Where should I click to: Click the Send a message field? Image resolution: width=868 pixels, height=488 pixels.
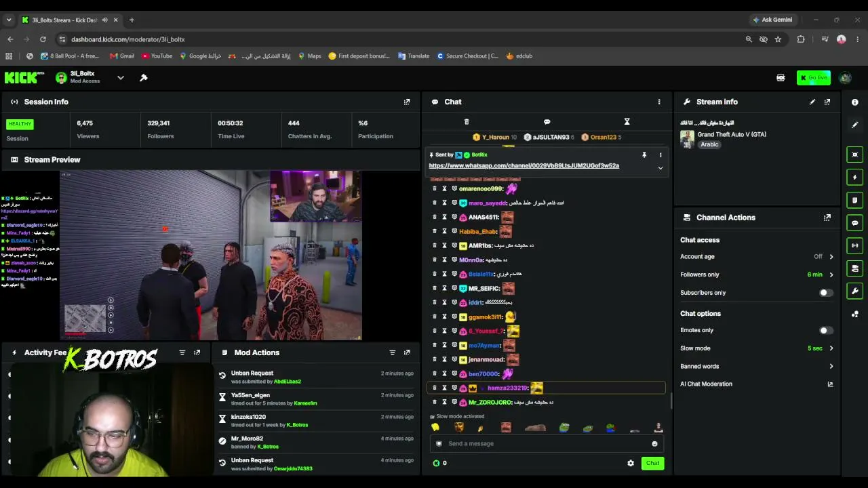547,444
